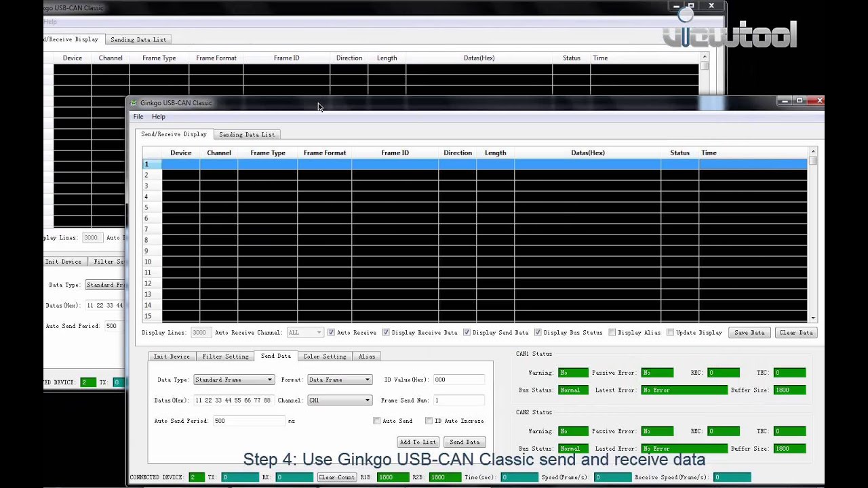Click the Status column header in front window
The height and width of the screenshot is (488, 868).
click(x=680, y=153)
